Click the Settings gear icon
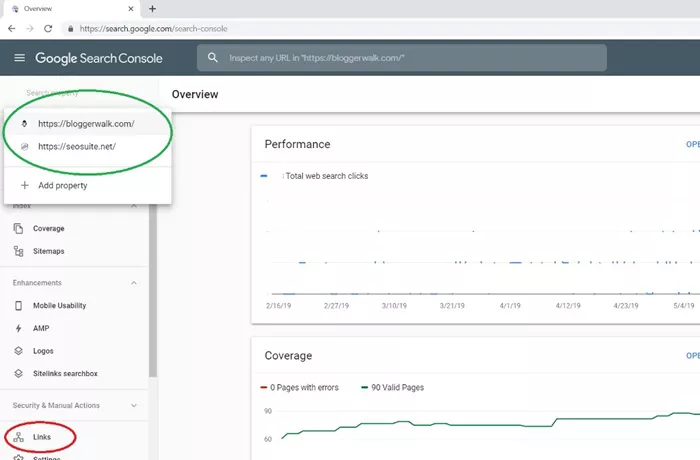 tap(18, 457)
